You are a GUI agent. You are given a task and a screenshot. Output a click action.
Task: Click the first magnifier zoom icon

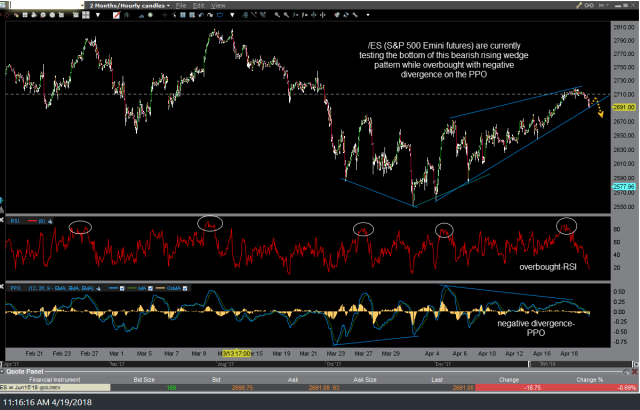[277, 15]
